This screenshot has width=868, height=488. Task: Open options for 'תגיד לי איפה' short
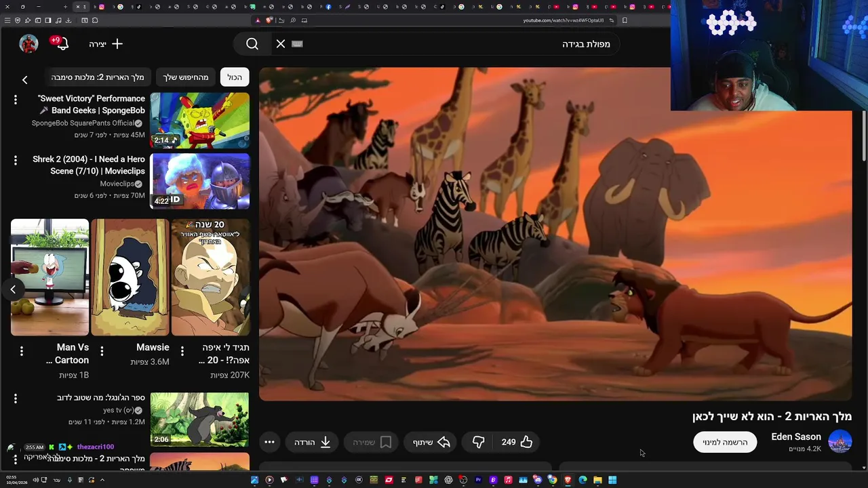tap(182, 350)
